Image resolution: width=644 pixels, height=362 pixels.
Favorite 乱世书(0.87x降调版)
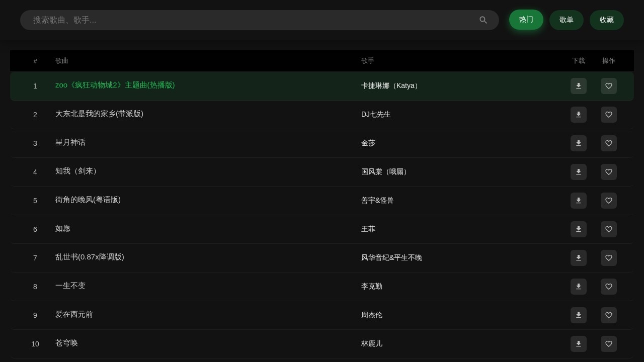609,258
